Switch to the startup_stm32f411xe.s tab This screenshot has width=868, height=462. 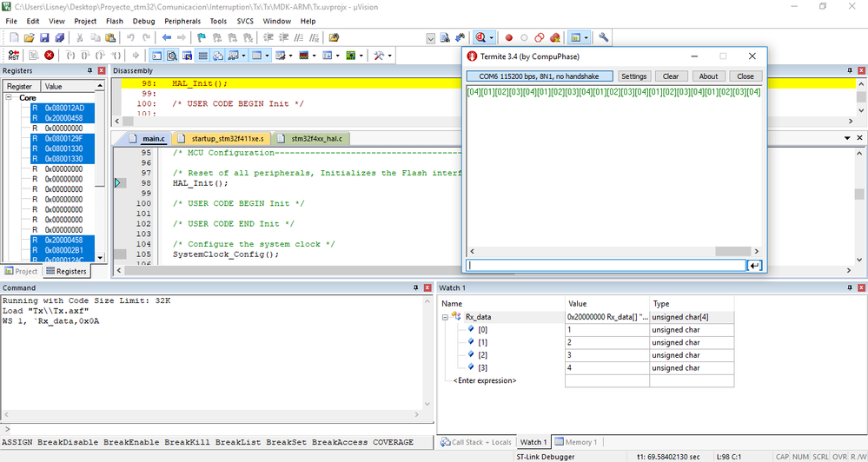click(222, 138)
